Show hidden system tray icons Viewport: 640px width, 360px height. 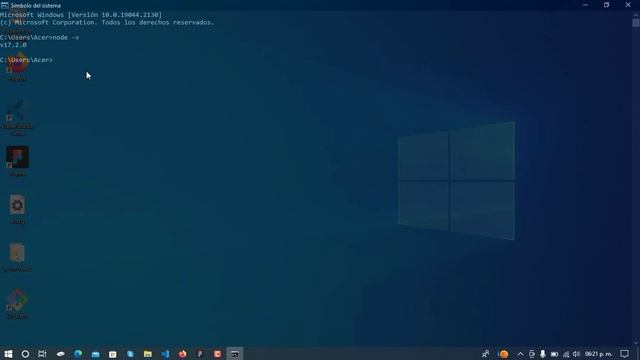point(520,354)
